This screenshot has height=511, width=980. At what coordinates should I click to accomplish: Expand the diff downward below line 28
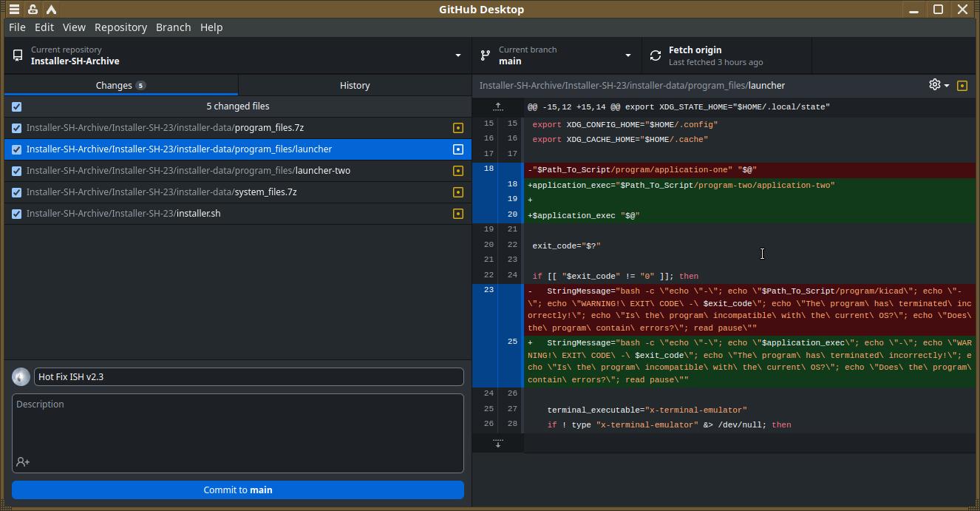pos(498,443)
